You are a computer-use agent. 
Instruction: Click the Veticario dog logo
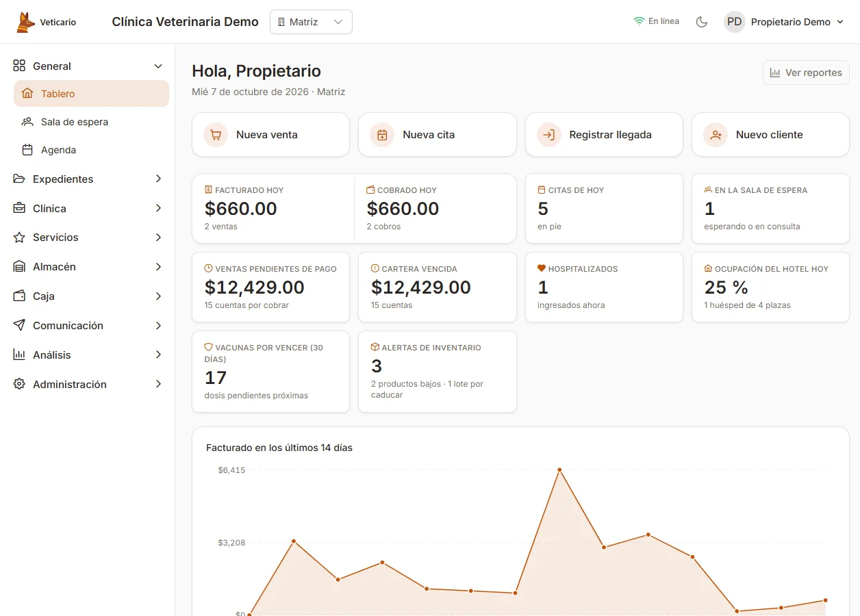click(x=25, y=22)
